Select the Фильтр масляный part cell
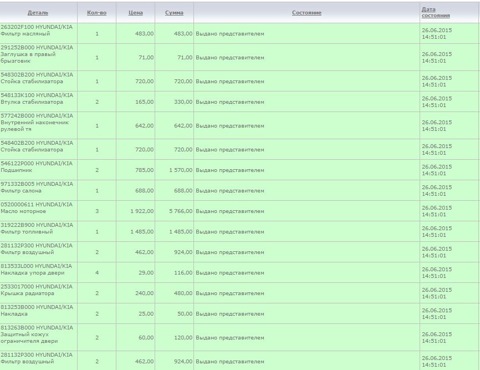 point(38,33)
